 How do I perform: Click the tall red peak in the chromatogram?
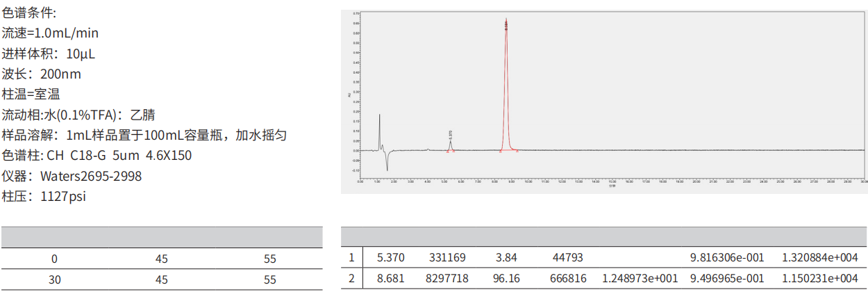[506, 83]
